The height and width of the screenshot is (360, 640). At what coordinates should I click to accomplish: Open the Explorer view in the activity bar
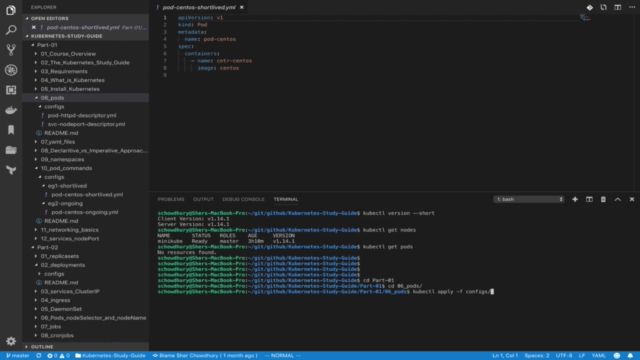click(x=11, y=10)
